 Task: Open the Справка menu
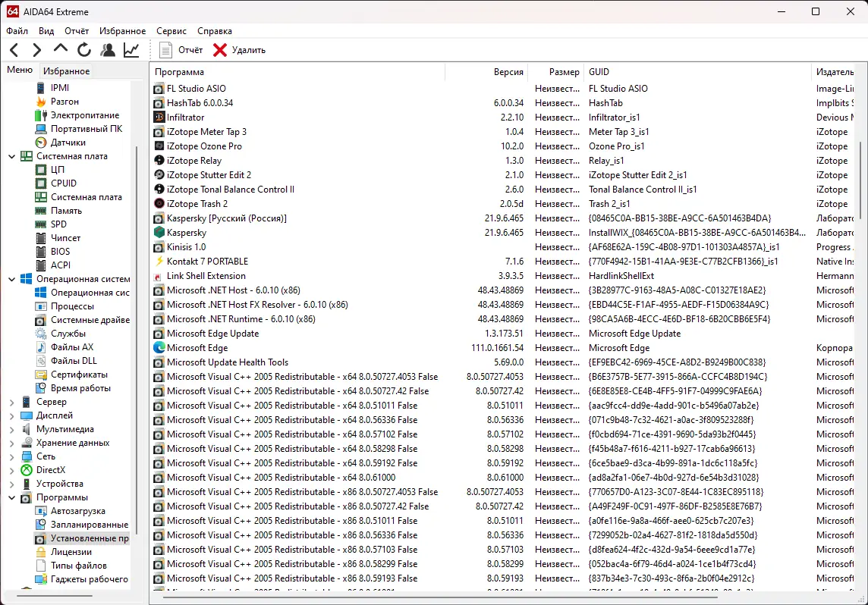214,31
